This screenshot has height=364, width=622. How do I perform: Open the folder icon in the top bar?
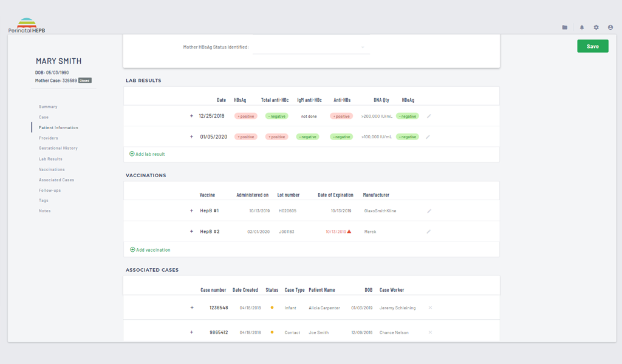click(565, 27)
